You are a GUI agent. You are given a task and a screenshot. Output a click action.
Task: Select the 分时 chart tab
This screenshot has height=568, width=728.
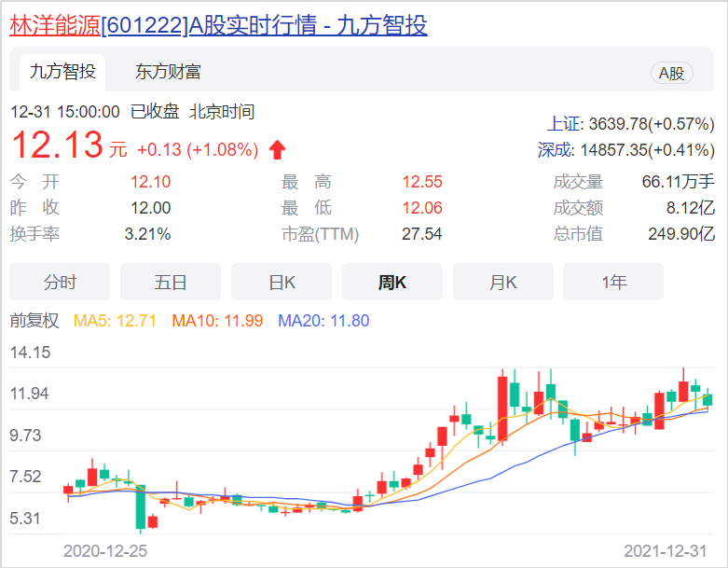(60, 282)
